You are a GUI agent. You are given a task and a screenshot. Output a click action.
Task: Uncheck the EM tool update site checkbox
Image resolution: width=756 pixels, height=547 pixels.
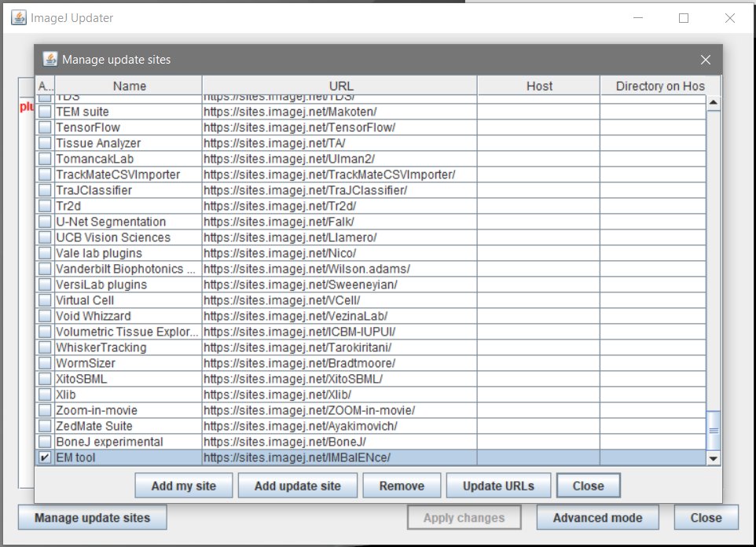click(x=46, y=457)
